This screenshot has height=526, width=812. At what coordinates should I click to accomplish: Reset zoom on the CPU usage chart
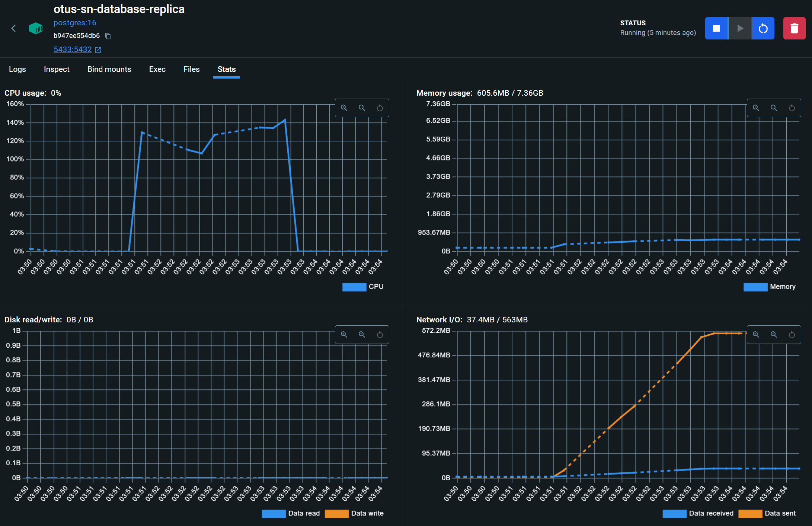380,108
